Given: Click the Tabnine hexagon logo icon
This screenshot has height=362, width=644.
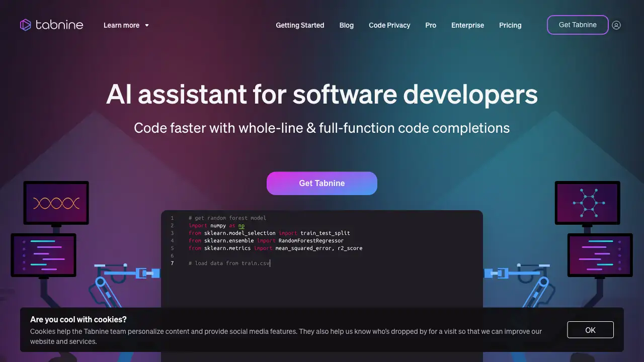Looking at the screenshot, I should [x=25, y=25].
